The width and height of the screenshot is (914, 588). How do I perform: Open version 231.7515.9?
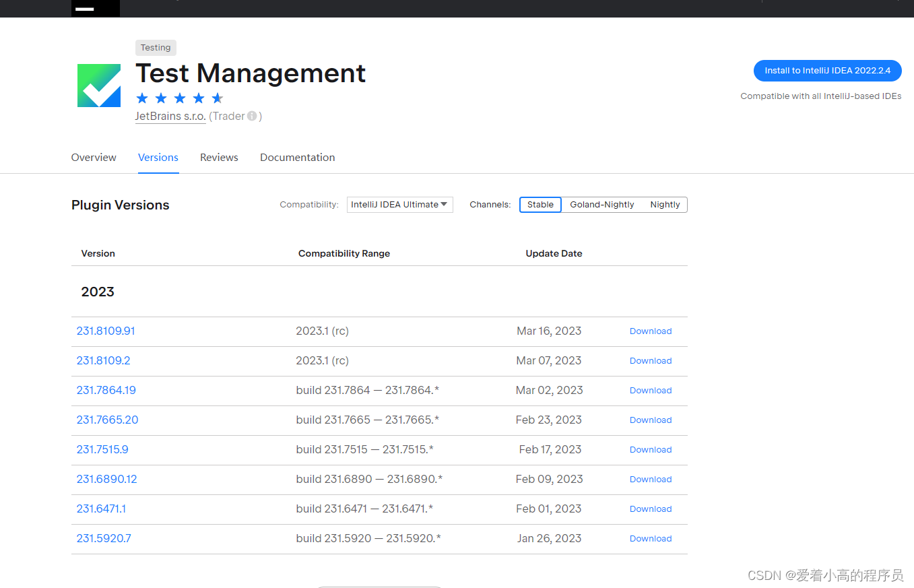point(102,450)
